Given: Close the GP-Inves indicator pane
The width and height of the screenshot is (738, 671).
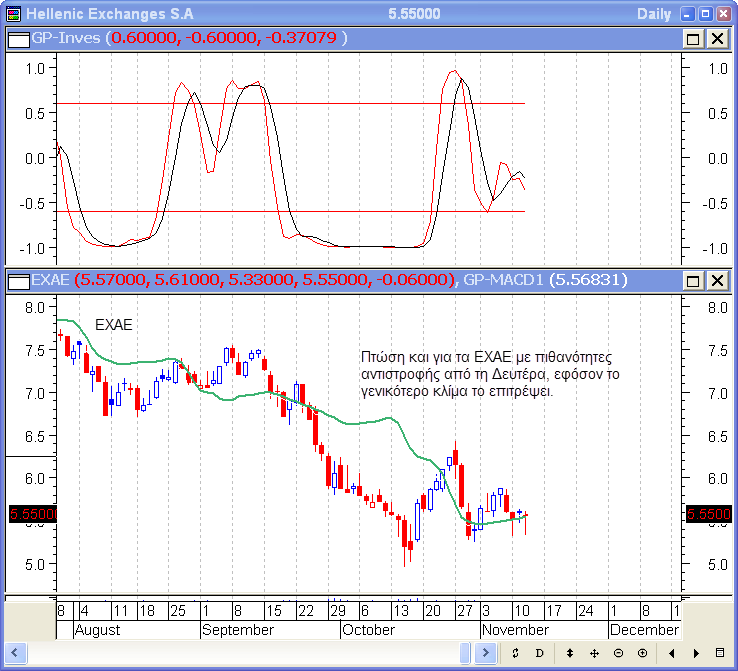Looking at the screenshot, I should click(717, 38).
